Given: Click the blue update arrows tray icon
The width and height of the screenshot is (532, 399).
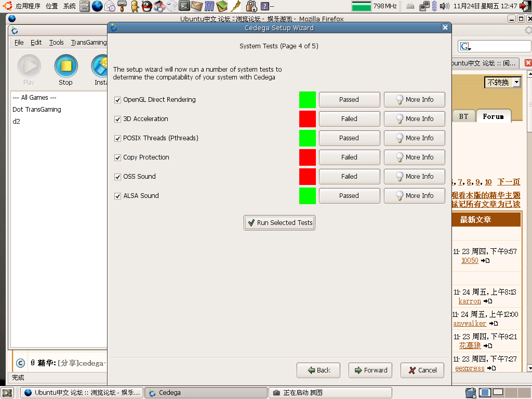Looking at the screenshot, I should tap(434, 6).
